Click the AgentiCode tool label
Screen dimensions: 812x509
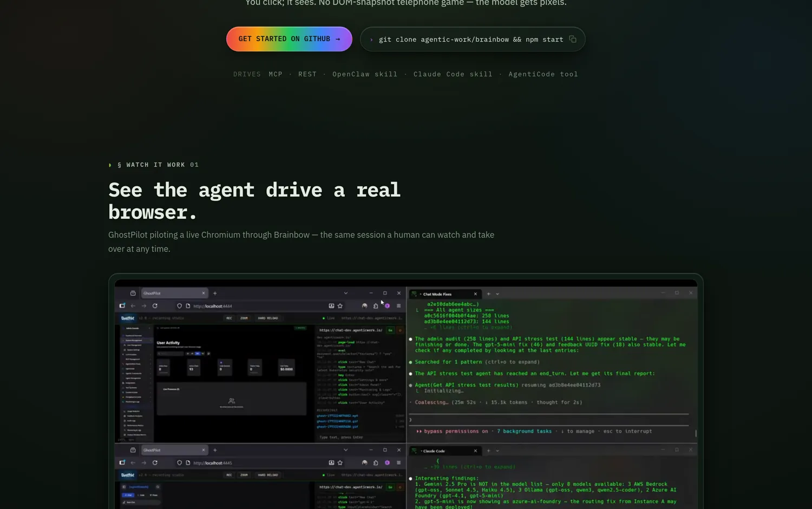pyautogui.click(x=543, y=74)
